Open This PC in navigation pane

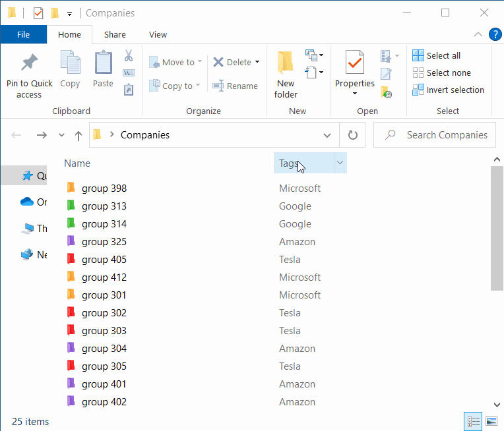pos(34,228)
